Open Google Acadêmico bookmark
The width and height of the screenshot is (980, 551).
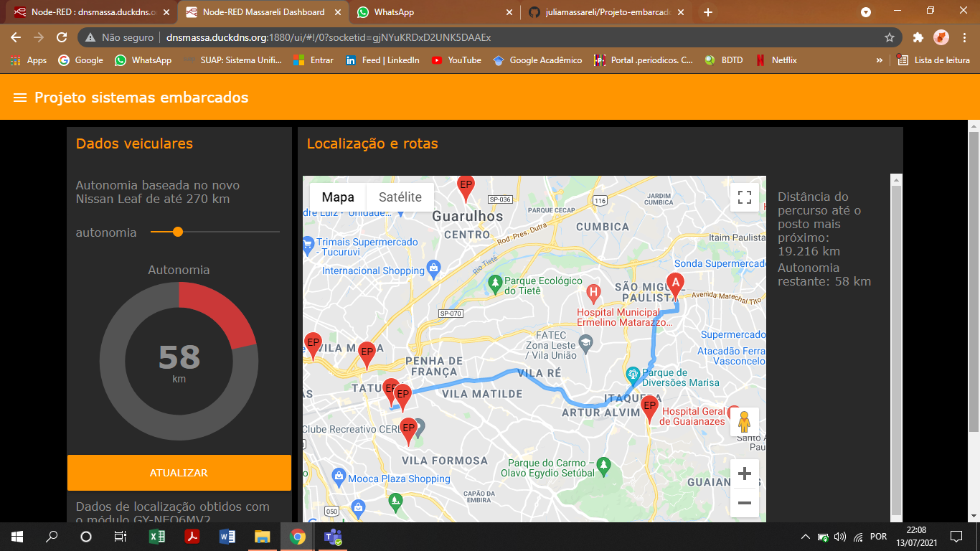pyautogui.click(x=537, y=60)
